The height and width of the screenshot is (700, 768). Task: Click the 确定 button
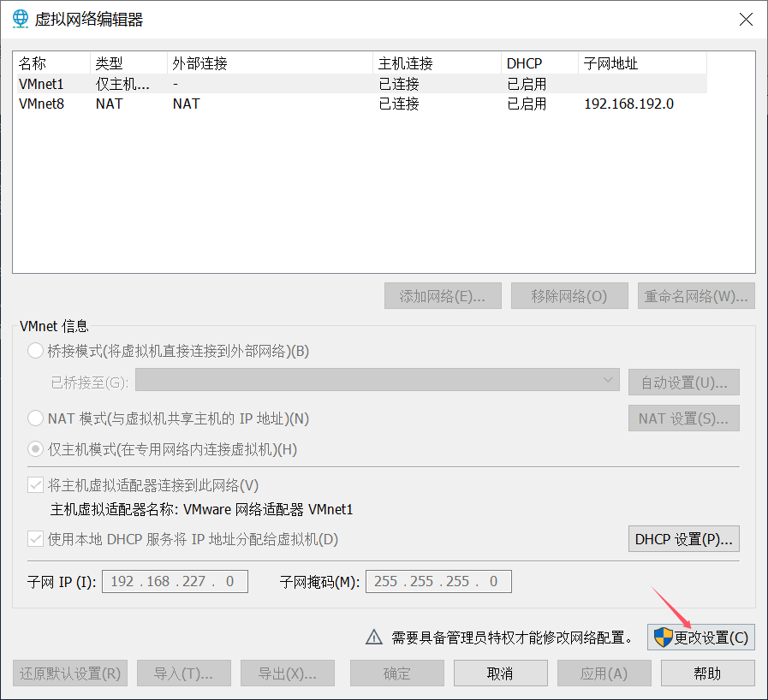pyautogui.click(x=396, y=673)
